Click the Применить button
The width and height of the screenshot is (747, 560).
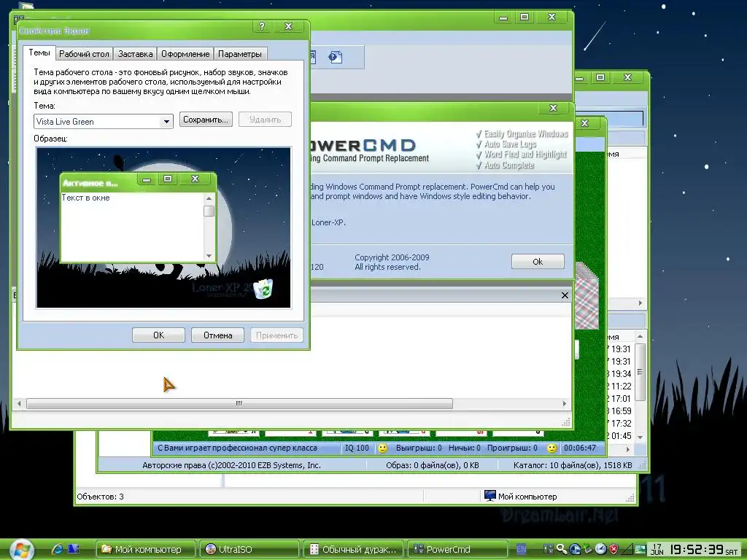[x=276, y=335]
